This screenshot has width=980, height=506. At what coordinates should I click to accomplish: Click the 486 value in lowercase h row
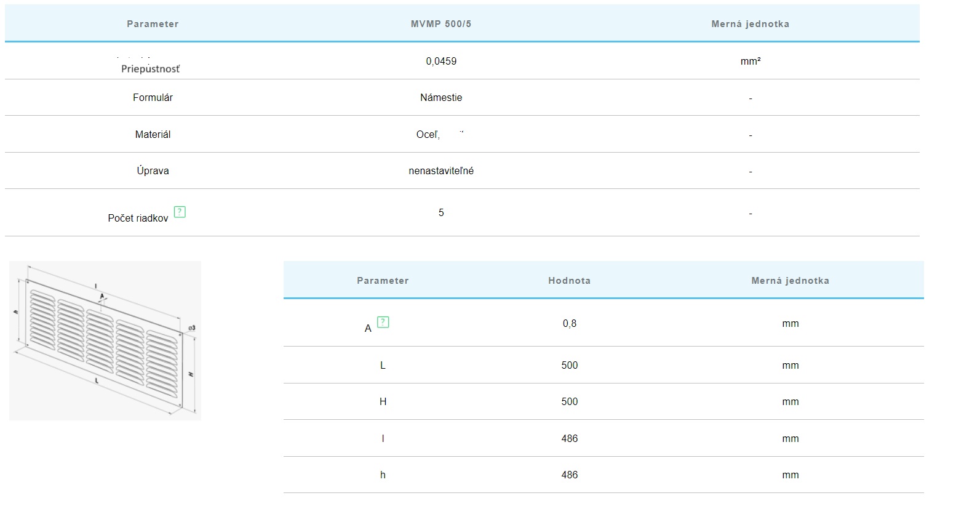[569, 475]
